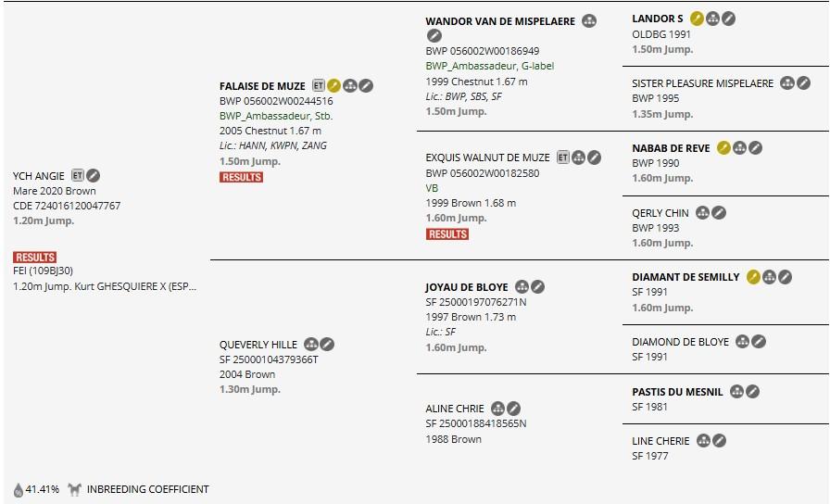Click the edit pencil next to QUEVERLY HILLE
The height and width of the screenshot is (504, 830).
coord(327,345)
